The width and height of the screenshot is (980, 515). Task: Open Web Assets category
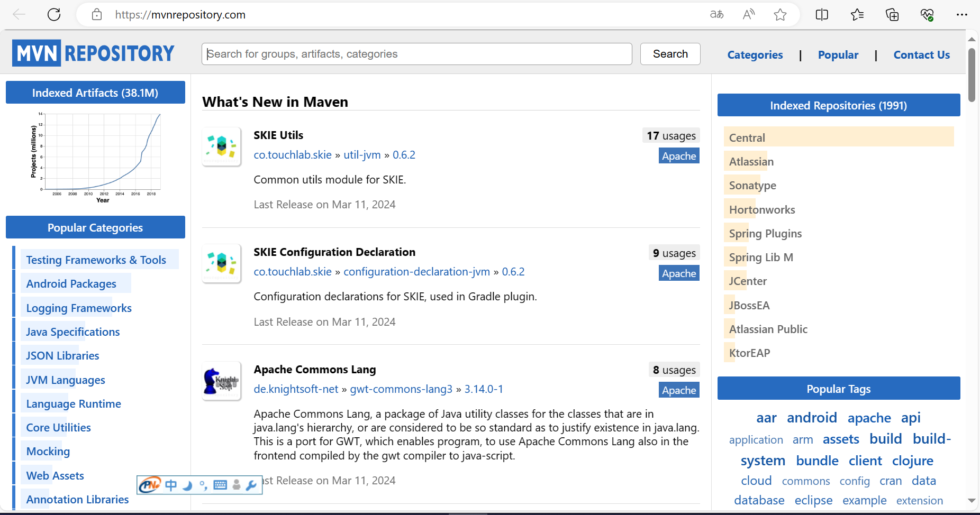point(55,476)
